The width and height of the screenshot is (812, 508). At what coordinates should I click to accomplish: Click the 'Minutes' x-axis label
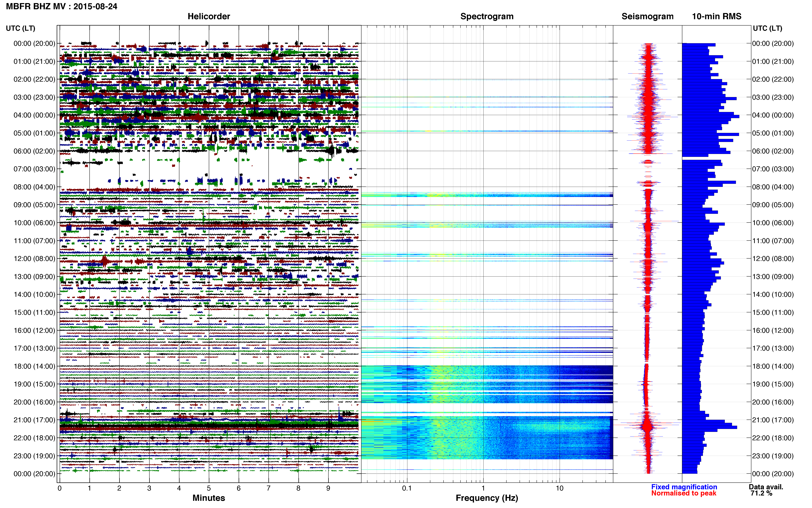[x=208, y=498]
